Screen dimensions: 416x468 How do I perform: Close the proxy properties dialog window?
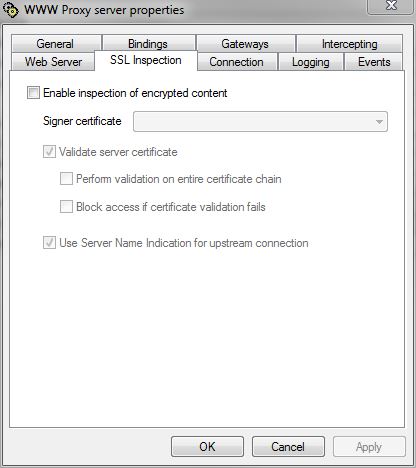pos(390,6)
